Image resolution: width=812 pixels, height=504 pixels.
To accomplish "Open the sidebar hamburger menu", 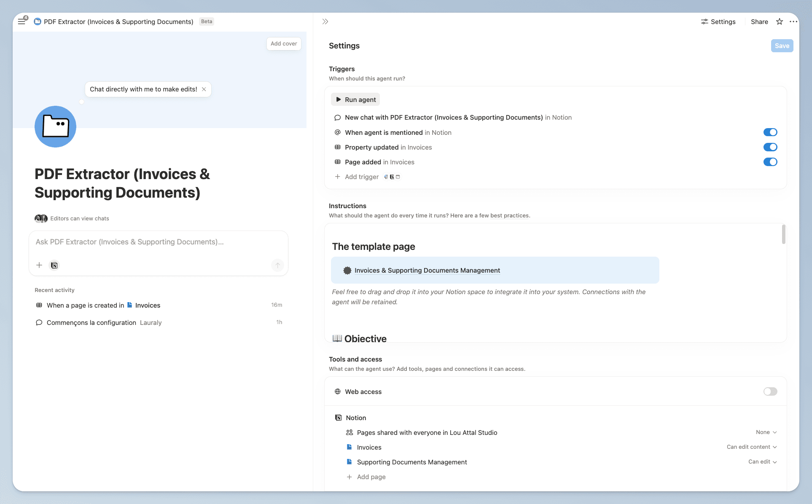I will [x=22, y=21].
